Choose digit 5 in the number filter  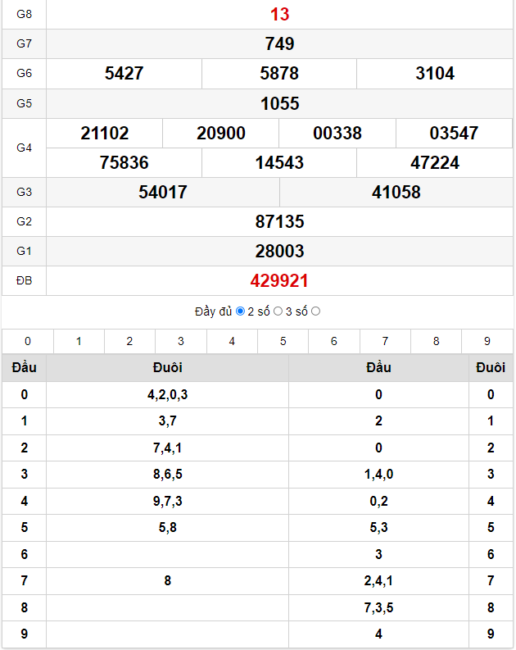pos(283,341)
